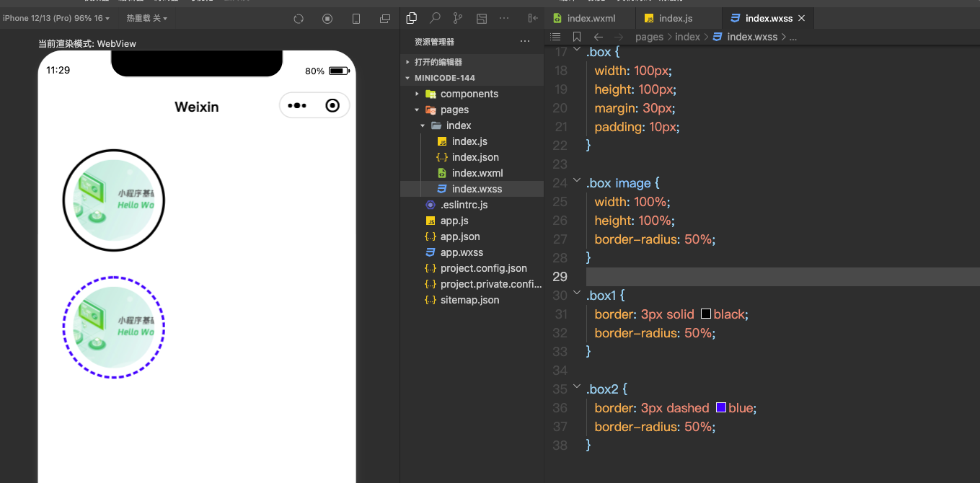The image size is (980, 483).
Task: Expand the 打开的编辑器 section
Action: coord(472,62)
